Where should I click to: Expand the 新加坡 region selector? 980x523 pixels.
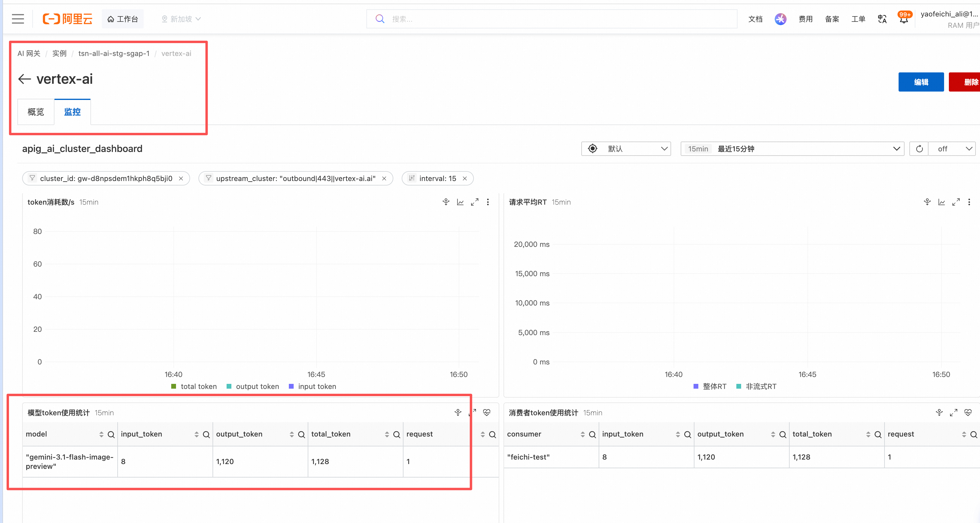(181, 19)
